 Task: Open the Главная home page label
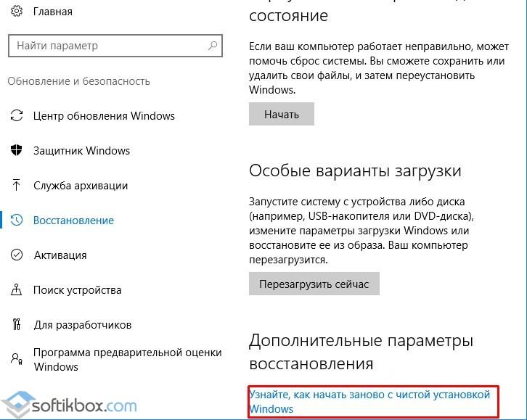coord(53,12)
